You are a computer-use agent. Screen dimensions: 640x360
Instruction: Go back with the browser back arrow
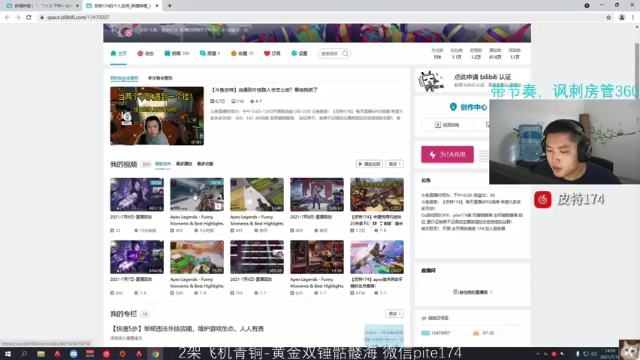tap(7, 18)
